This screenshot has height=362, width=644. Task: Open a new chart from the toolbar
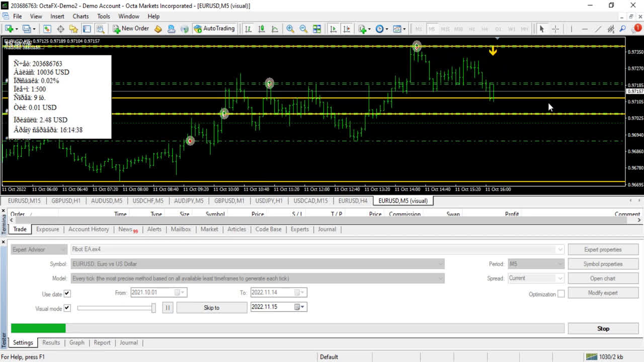click(9, 29)
